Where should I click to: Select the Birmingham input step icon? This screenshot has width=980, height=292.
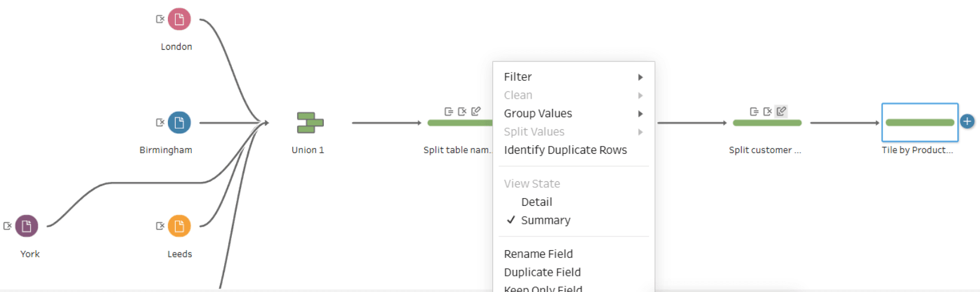[x=179, y=123]
